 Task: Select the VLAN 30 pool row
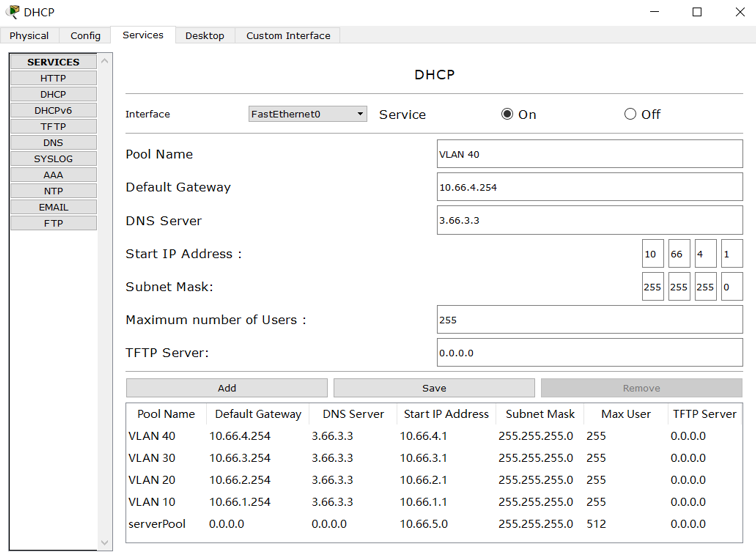click(x=434, y=458)
